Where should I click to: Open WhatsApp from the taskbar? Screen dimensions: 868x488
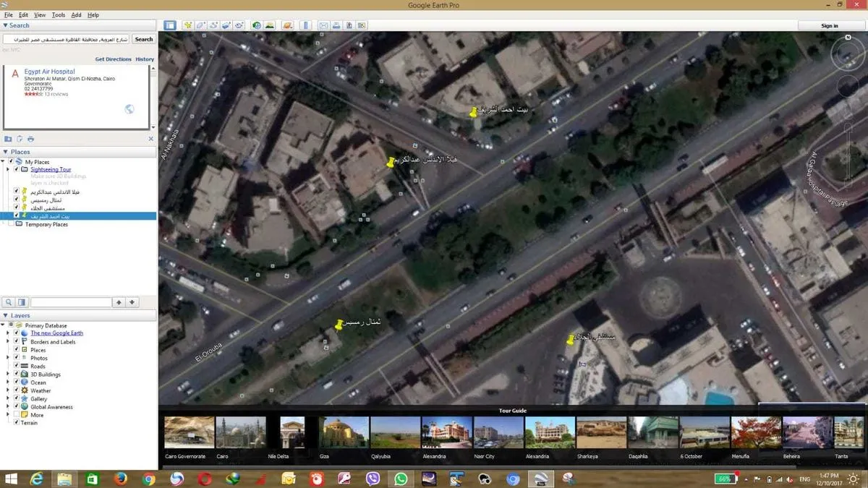[x=401, y=479]
